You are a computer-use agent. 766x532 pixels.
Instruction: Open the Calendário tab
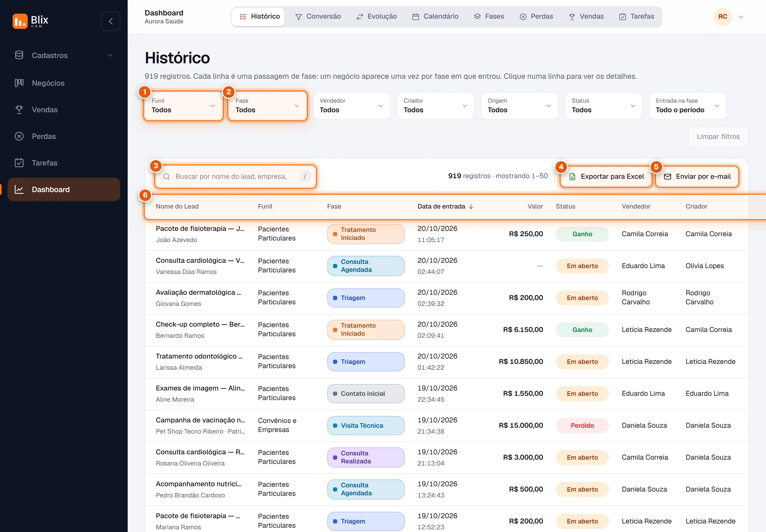[435, 17]
